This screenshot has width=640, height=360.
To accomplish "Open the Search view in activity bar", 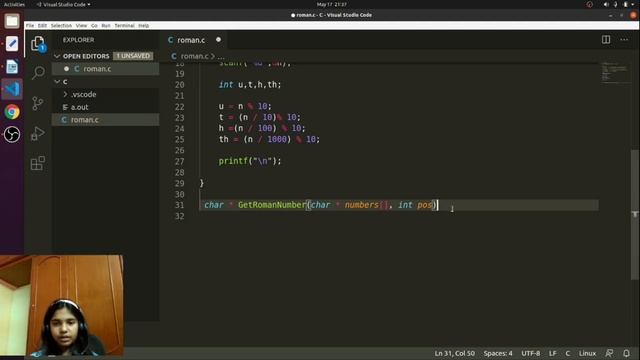I will click(x=38, y=73).
